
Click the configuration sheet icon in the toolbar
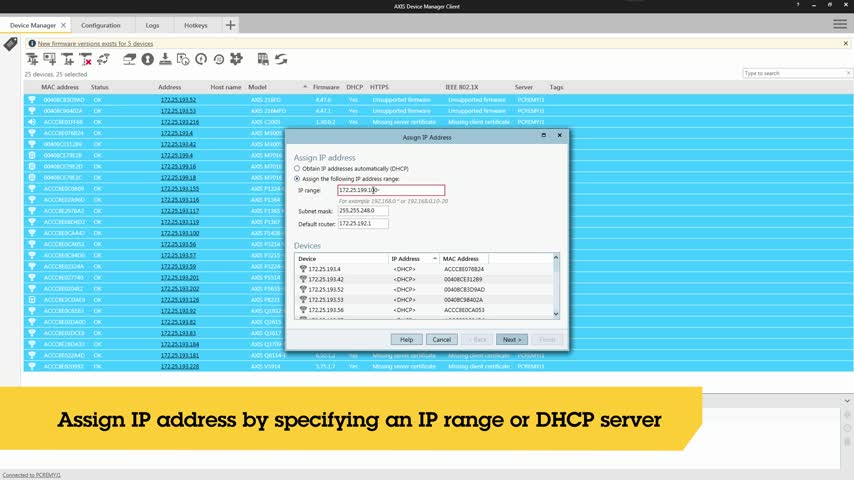(x=263, y=59)
